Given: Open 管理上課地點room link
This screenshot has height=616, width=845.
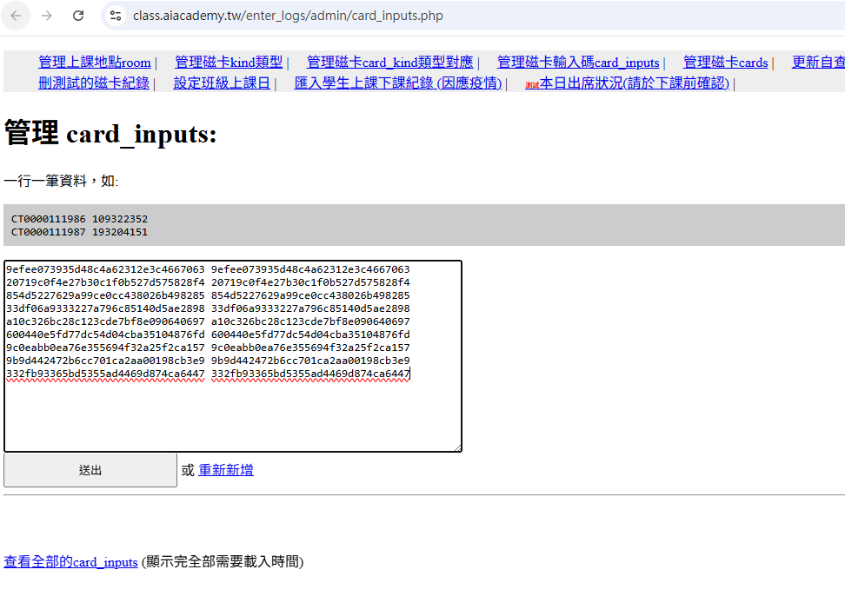Looking at the screenshot, I should [x=95, y=63].
